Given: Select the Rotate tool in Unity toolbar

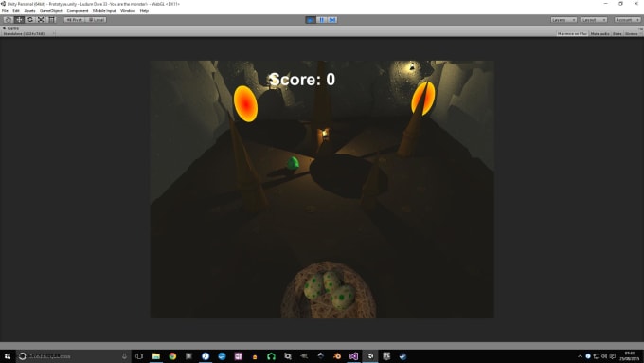Looking at the screenshot, I should point(30,20).
